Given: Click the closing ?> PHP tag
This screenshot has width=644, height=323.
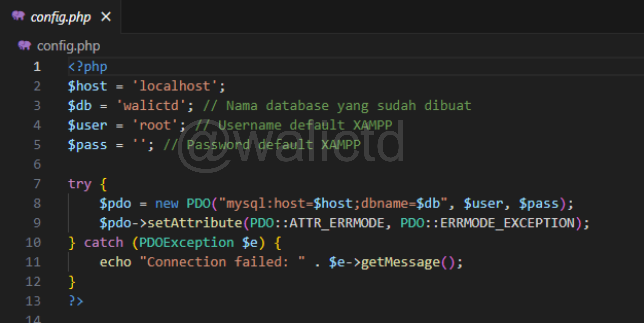Looking at the screenshot, I should coord(76,301).
